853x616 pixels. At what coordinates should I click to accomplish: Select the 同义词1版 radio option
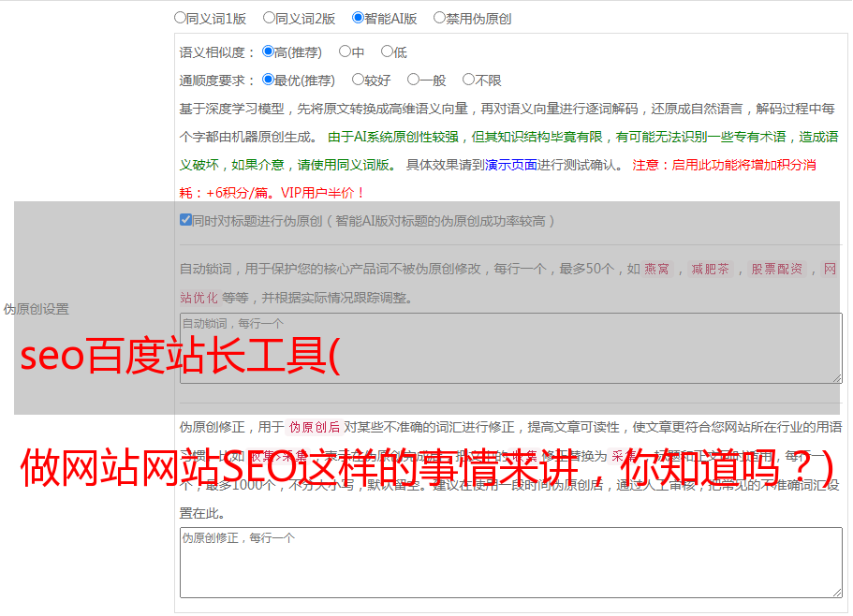(x=180, y=18)
